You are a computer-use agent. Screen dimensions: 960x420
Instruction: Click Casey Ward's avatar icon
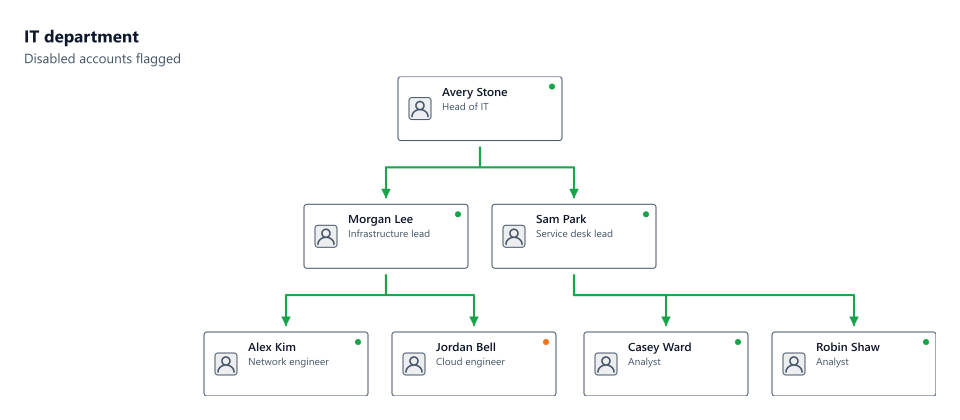click(x=606, y=364)
